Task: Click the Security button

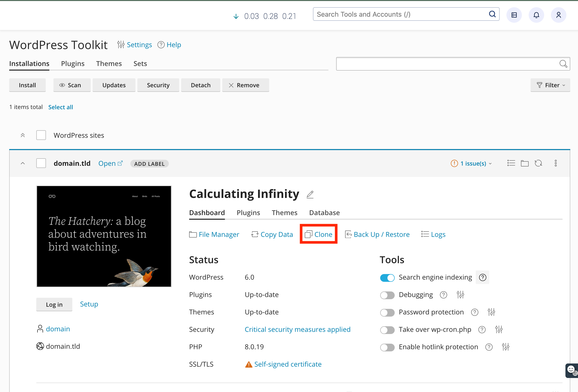Action: coord(158,85)
